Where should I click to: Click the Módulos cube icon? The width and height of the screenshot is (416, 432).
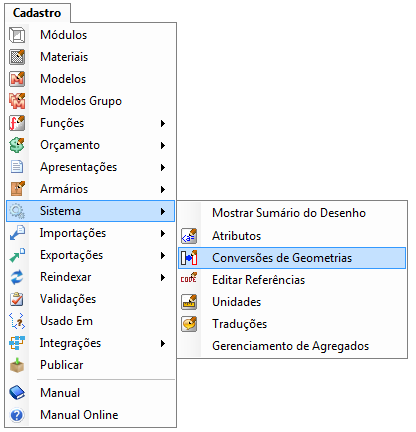(x=17, y=35)
